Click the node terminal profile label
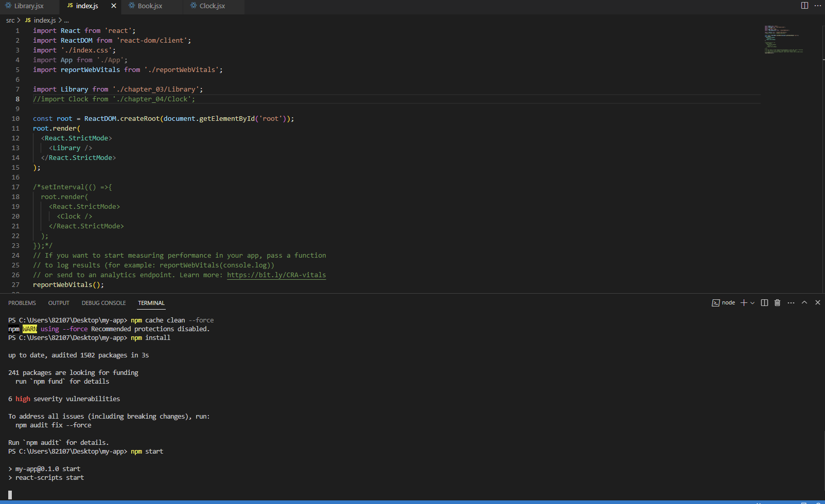The width and height of the screenshot is (825, 504). (x=728, y=302)
